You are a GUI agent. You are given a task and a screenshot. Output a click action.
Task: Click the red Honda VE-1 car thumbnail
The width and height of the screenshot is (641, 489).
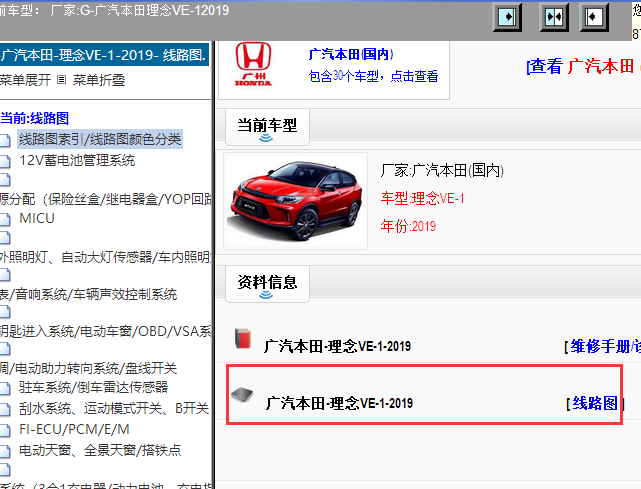(295, 201)
